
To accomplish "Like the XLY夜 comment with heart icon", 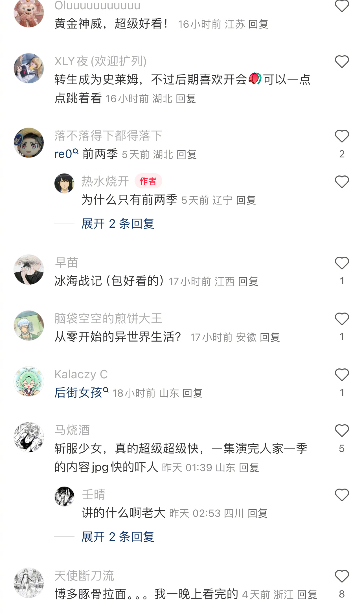I will click(x=342, y=61).
